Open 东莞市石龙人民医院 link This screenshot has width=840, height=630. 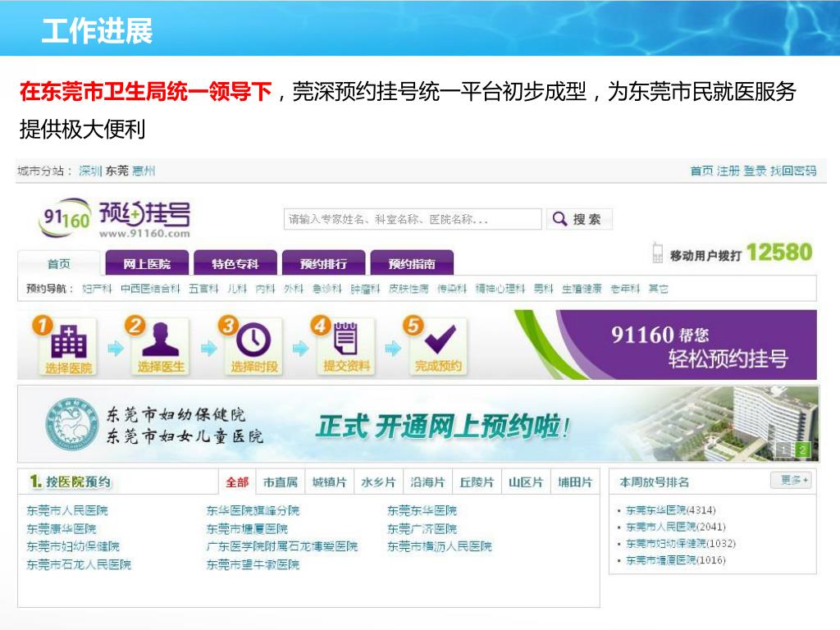79,564
